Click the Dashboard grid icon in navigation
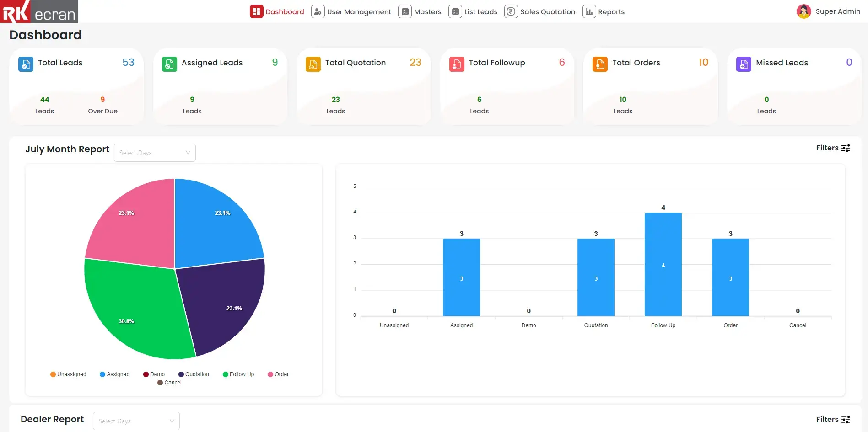Viewport: 868px width, 432px height. tap(256, 11)
